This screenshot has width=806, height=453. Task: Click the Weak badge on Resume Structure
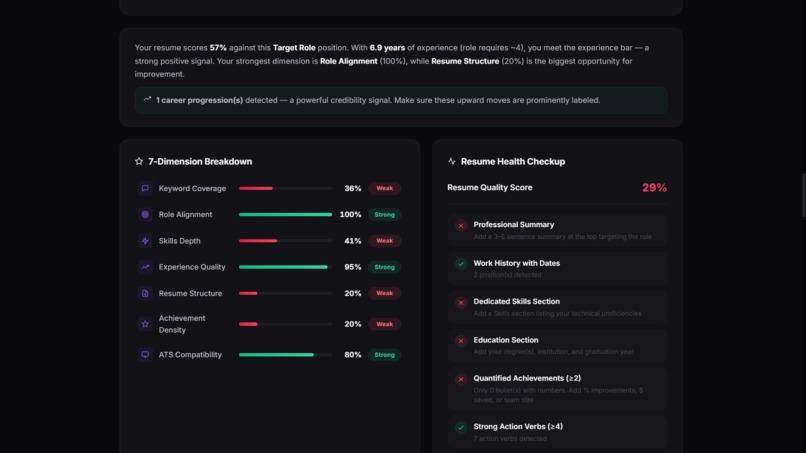[x=384, y=293]
